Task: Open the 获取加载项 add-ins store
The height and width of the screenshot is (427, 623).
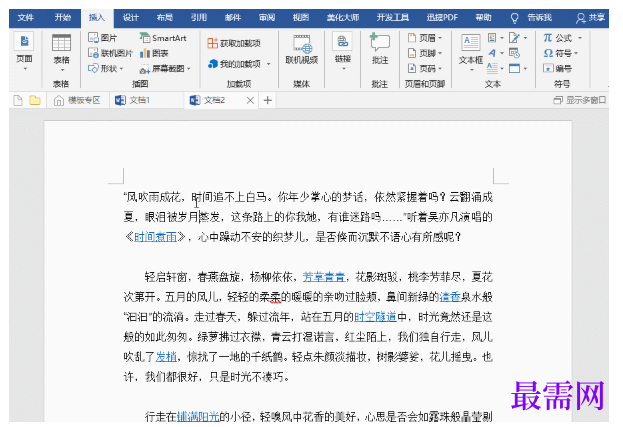Action: 234,43
